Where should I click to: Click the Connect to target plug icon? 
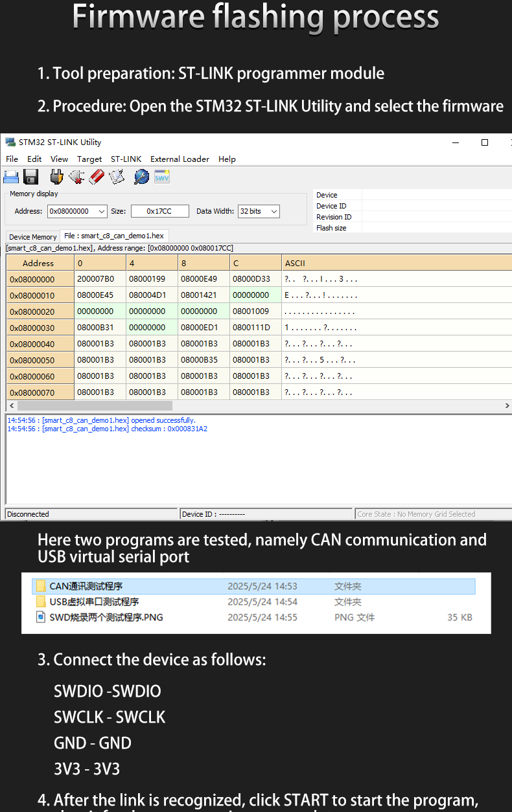point(56,176)
